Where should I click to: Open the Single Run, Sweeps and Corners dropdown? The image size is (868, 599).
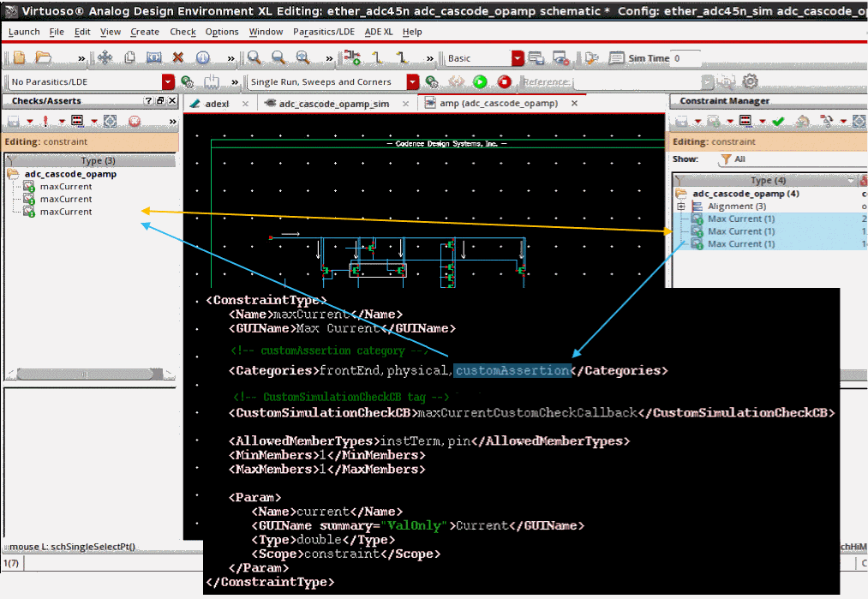[x=413, y=82]
